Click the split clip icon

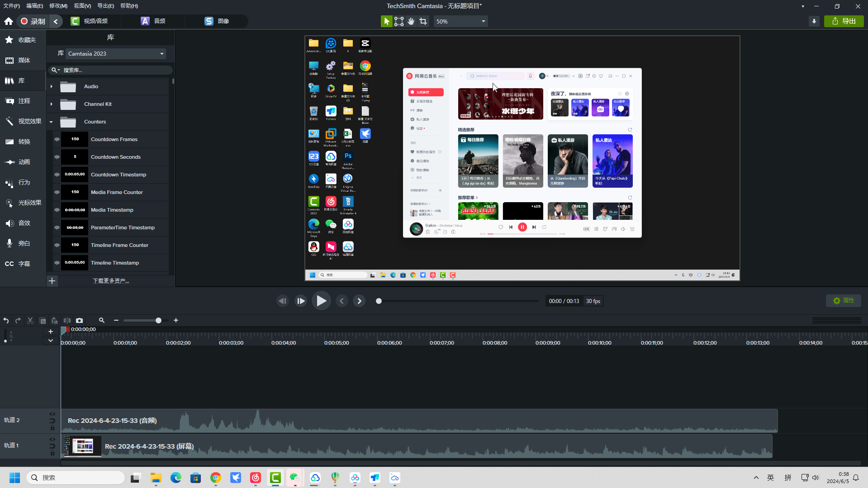(67, 320)
